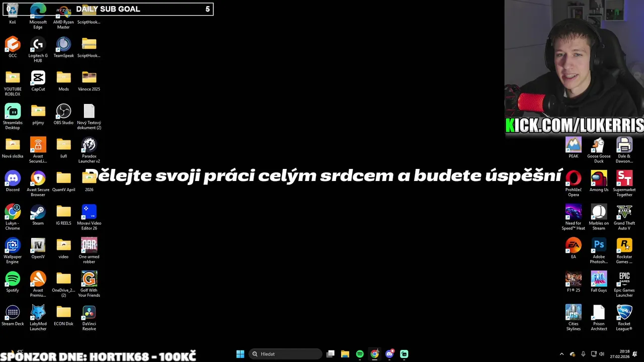This screenshot has height=362, width=644.
Task: Select the YOUTUBE ROBLOX folder
Action: pyautogui.click(x=13, y=83)
